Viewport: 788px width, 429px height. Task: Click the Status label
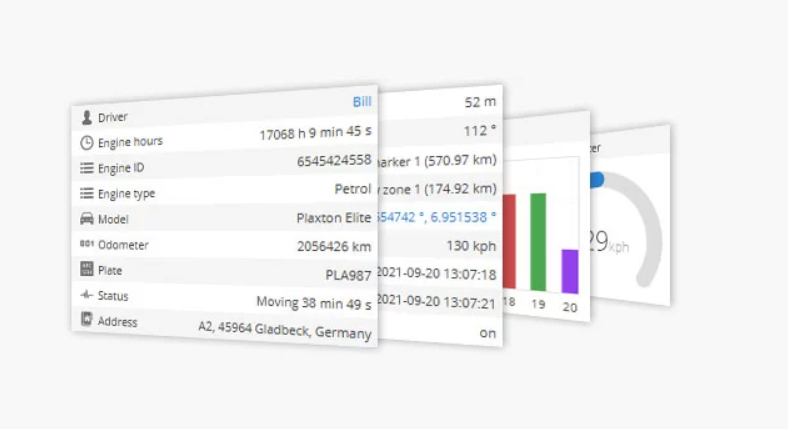113,296
